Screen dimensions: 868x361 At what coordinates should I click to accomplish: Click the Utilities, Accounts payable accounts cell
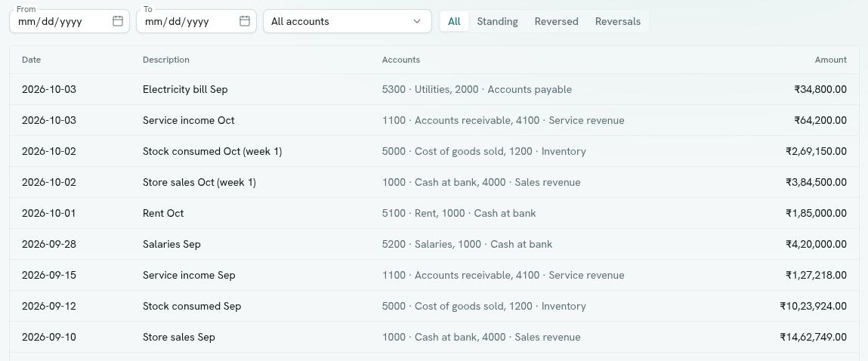pos(477,89)
